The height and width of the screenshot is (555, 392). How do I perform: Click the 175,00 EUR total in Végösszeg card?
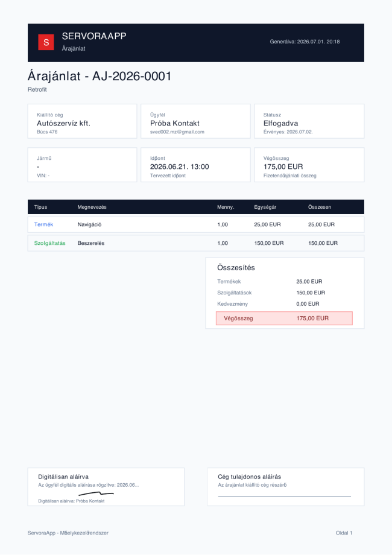point(283,166)
